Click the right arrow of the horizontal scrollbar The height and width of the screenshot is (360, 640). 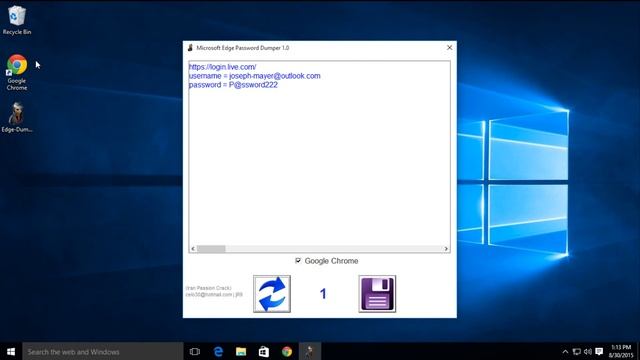click(446, 249)
